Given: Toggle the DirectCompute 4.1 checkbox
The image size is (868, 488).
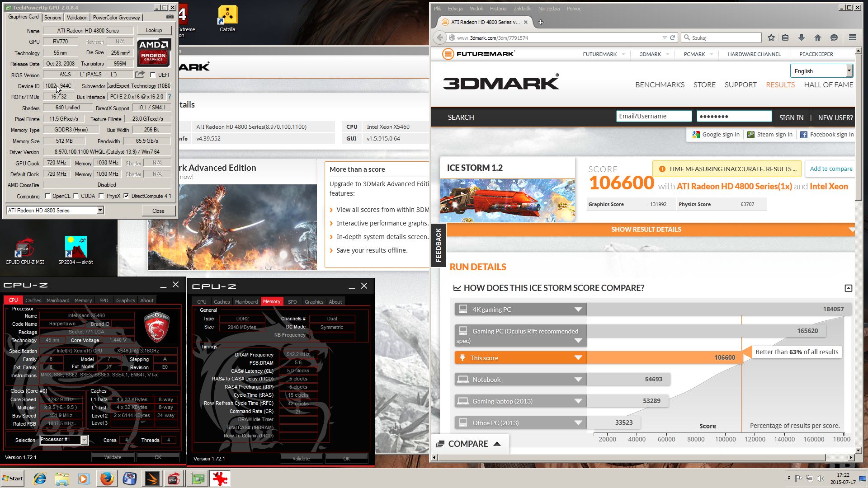Looking at the screenshot, I should [x=126, y=196].
